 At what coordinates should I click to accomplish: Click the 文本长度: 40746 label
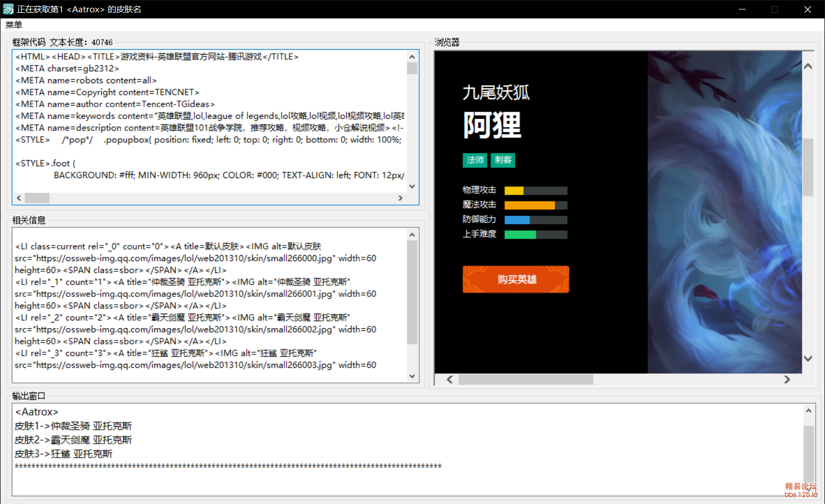pyautogui.click(x=81, y=42)
